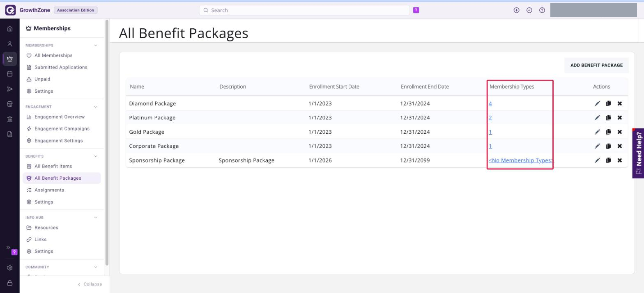Copy the Diamond Package
This screenshot has width=644, height=293.
pyautogui.click(x=608, y=103)
